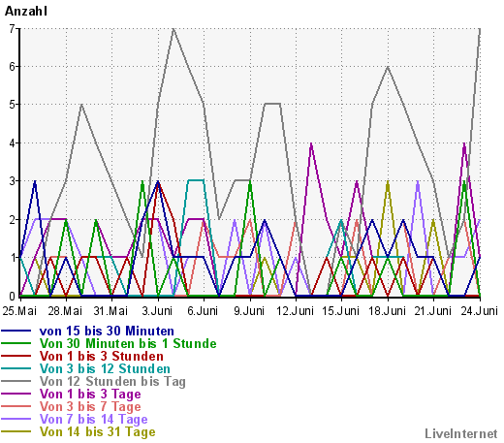Click the lavender legend line swatch
Viewport: 504px width, 443px height.
point(16,419)
